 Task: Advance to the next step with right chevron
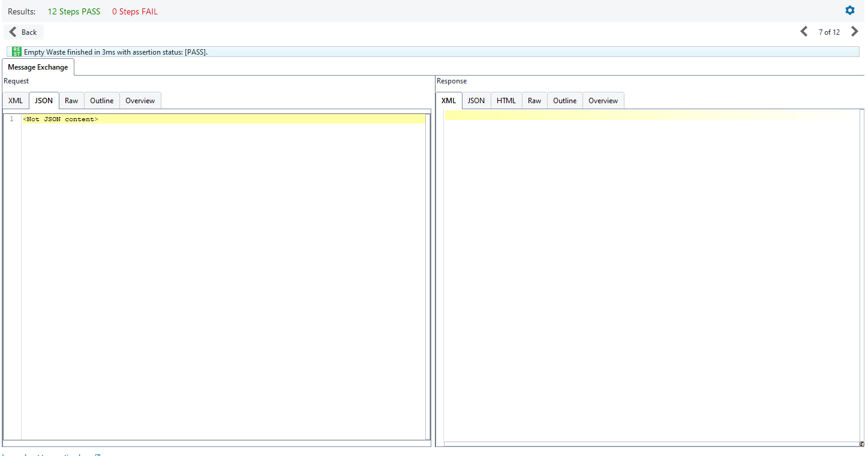pos(855,32)
